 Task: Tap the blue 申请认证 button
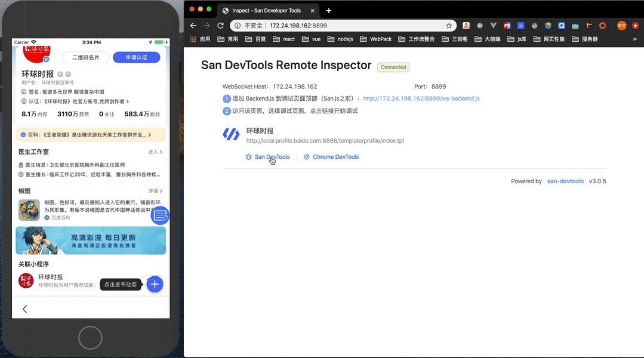pyautogui.click(x=136, y=57)
